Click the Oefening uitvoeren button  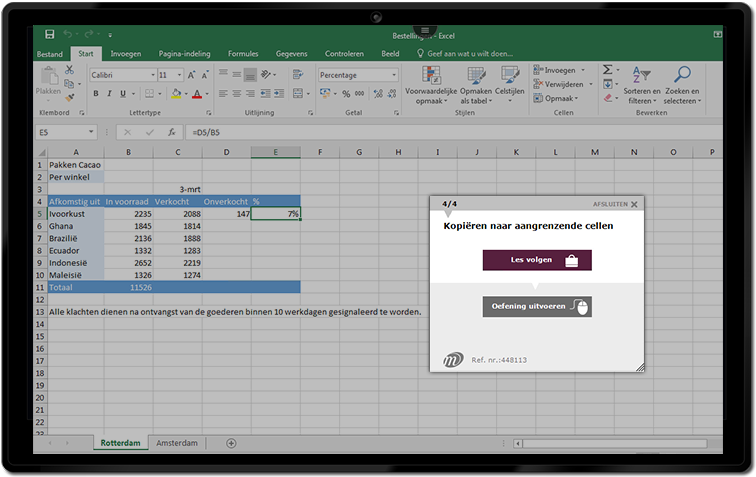537,307
